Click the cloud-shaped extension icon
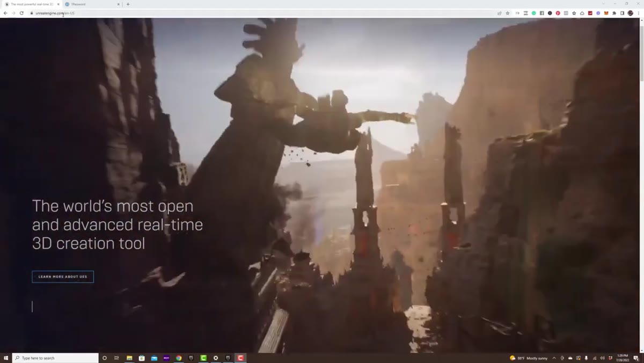 pos(582,13)
